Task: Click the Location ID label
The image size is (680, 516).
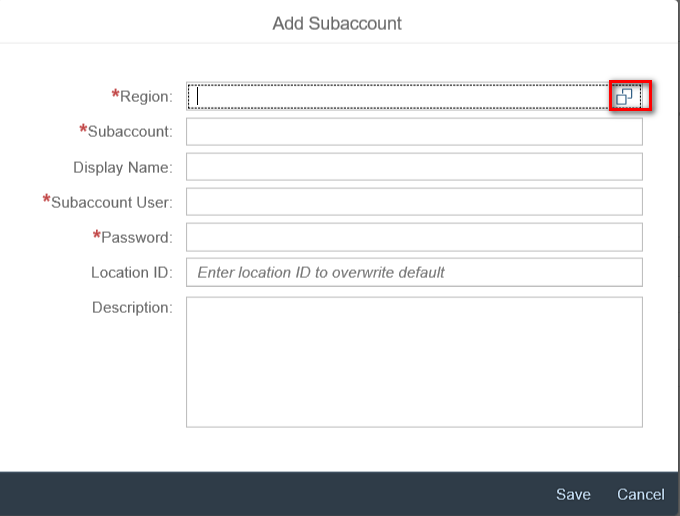Action: coord(131,272)
